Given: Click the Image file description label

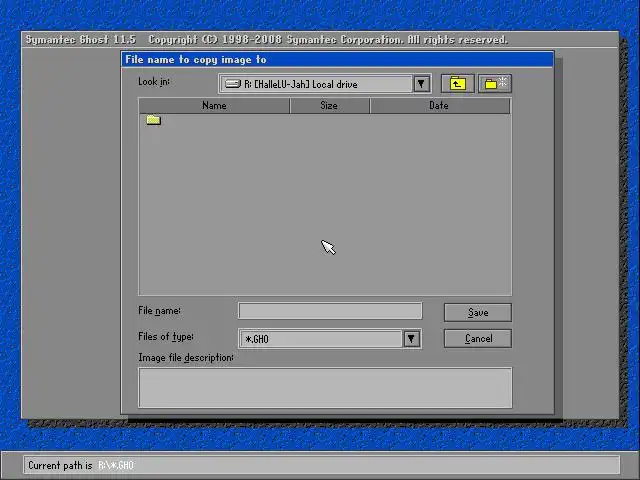Looking at the screenshot, I should click(186, 358).
